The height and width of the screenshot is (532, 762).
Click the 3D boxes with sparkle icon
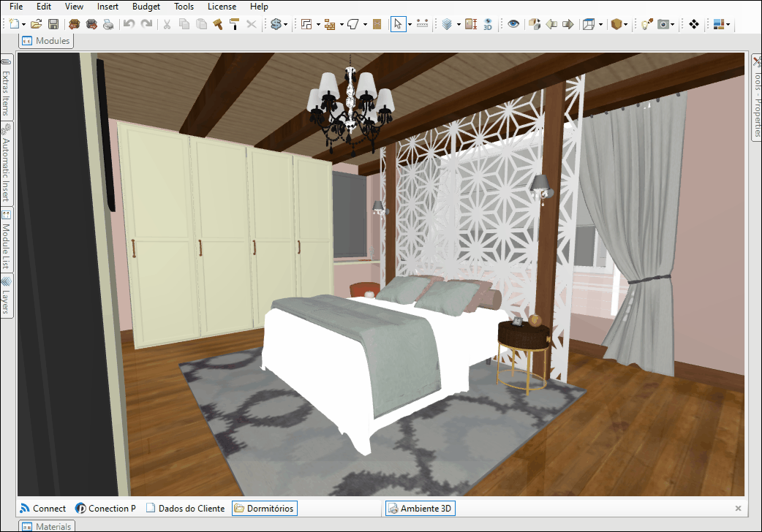click(535, 24)
